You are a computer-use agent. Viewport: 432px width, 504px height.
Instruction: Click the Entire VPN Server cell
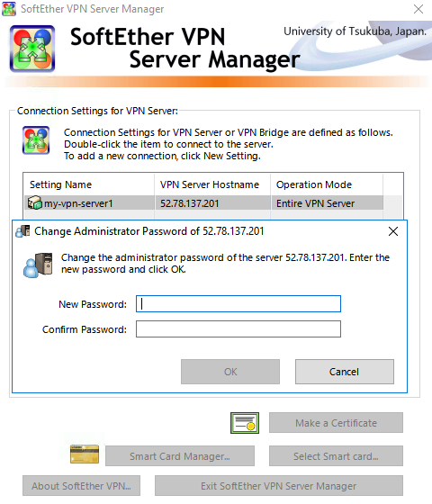pos(327,203)
